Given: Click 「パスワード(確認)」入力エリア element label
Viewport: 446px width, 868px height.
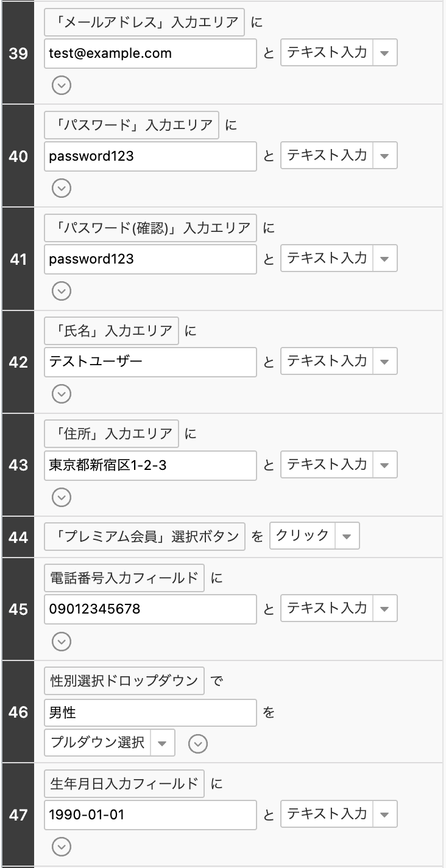Looking at the screenshot, I should point(150,228).
